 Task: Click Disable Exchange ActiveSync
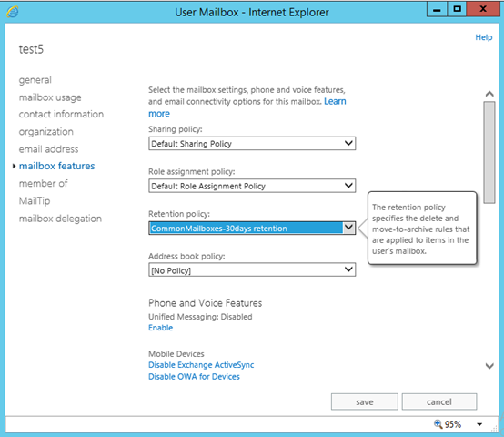click(201, 365)
